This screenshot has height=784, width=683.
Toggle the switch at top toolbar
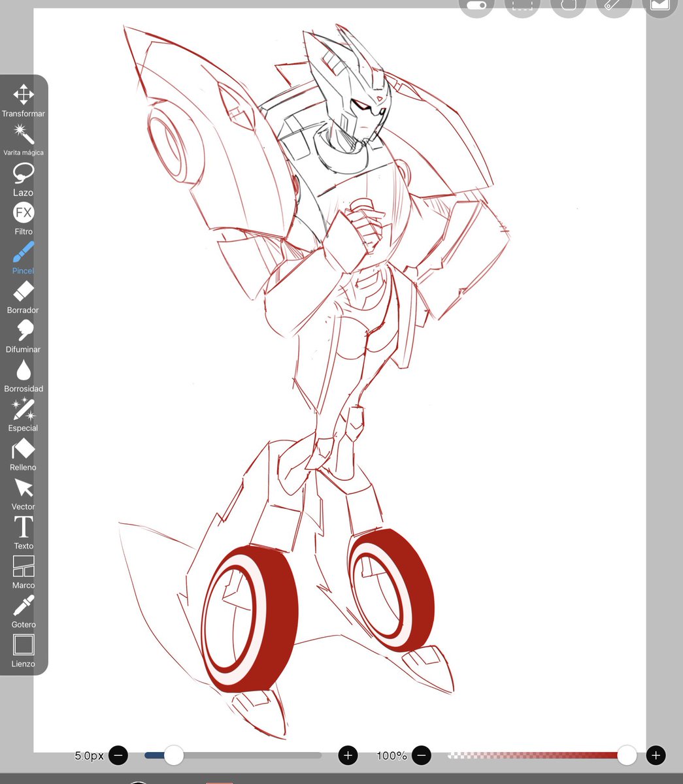476,5
